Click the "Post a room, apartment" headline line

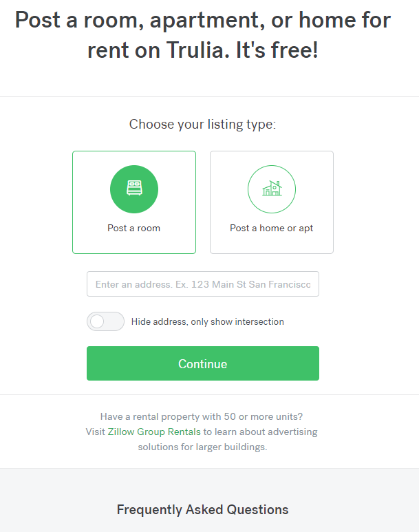pos(202,19)
